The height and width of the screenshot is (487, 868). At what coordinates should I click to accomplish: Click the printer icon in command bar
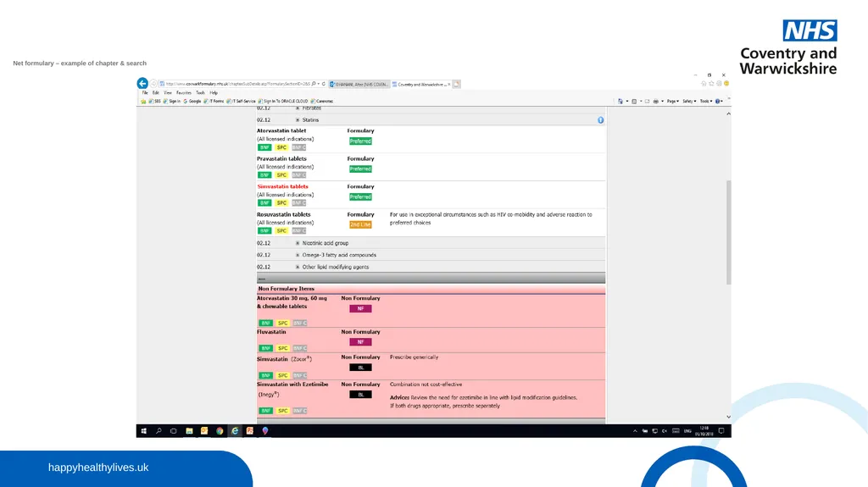656,102
